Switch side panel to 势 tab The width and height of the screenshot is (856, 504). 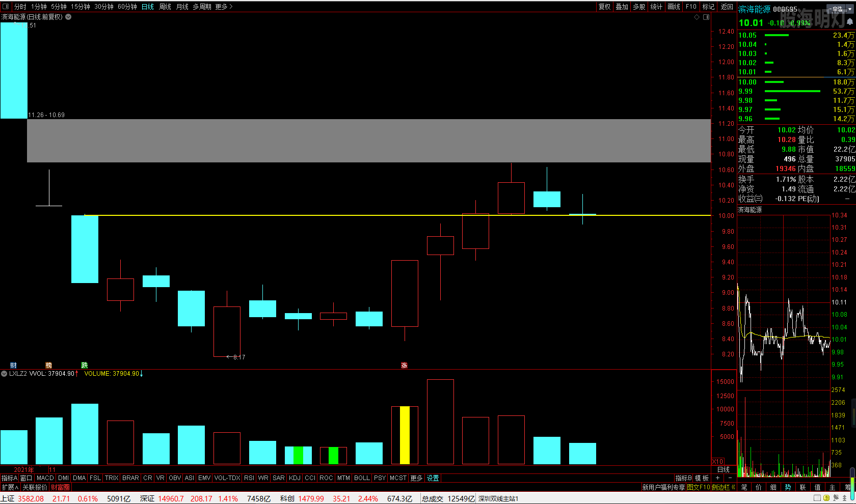[x=788, y=487]
